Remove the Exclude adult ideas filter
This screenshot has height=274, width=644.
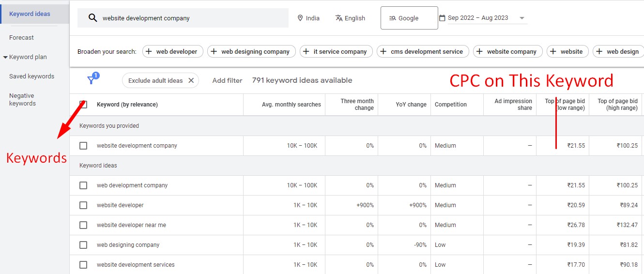[191, 81]
